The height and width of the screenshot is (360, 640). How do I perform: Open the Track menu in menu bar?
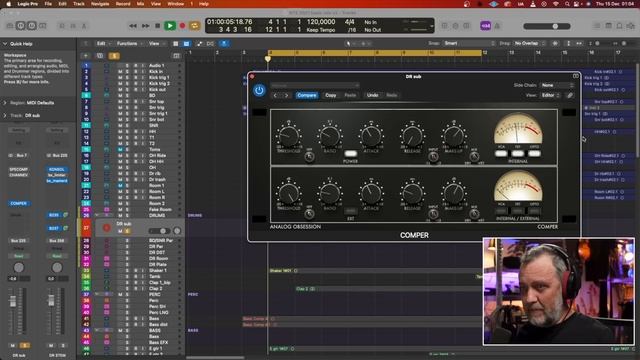[79, 4]
